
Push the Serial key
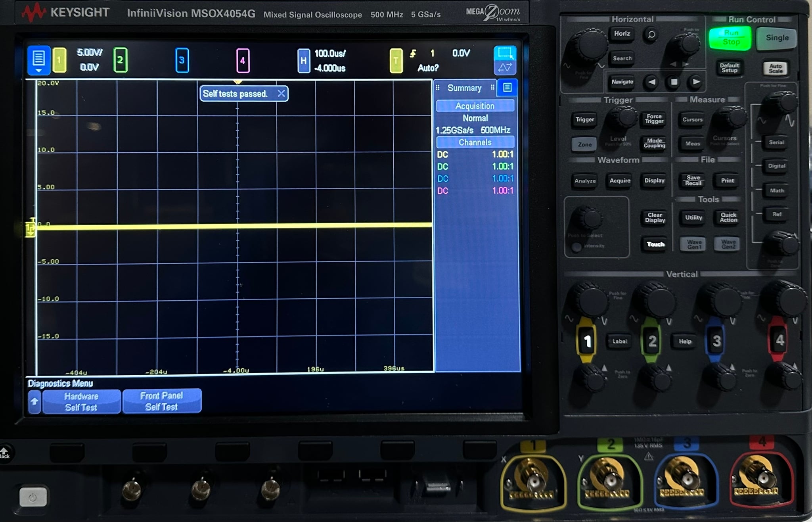tap(776, 142)
